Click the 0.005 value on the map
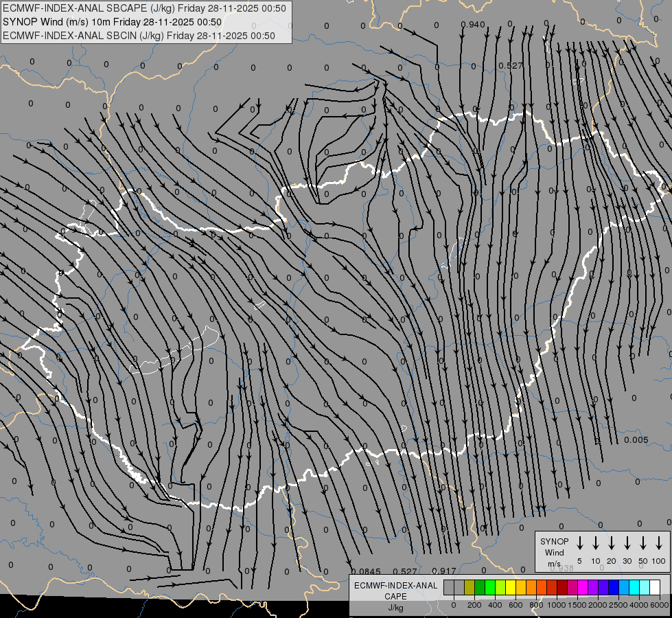This screenshot has height=618, width=672. pos(636,440)
